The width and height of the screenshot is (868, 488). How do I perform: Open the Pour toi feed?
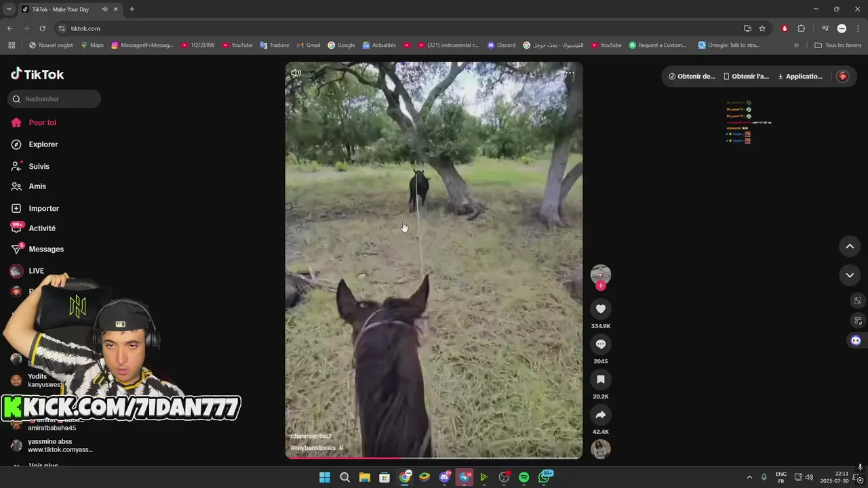[42, 123]
